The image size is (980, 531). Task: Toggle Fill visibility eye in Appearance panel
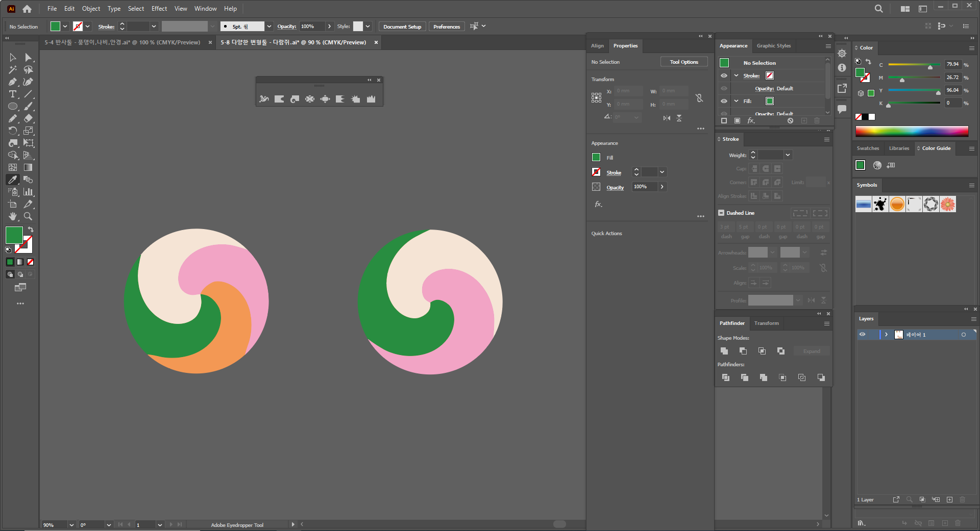(x=724, y=101)
